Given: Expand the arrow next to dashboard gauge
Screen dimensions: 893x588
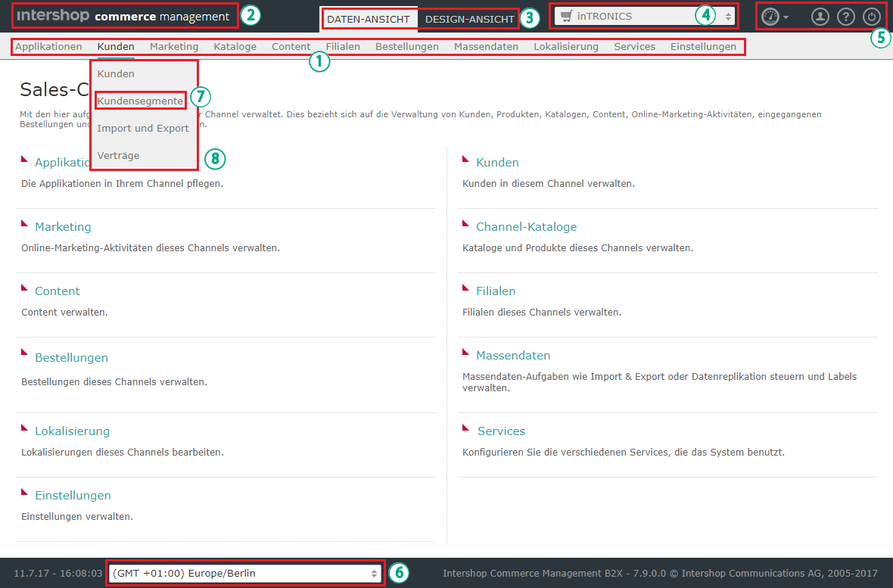Looking at the screenshot, I should click(x=786, y=17).
